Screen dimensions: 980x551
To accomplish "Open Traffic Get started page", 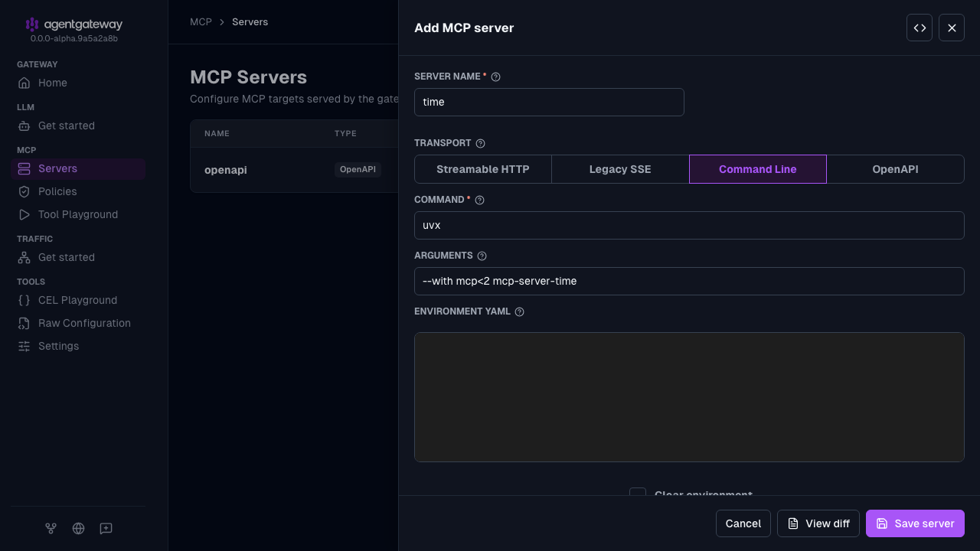I will coord(78,257).
